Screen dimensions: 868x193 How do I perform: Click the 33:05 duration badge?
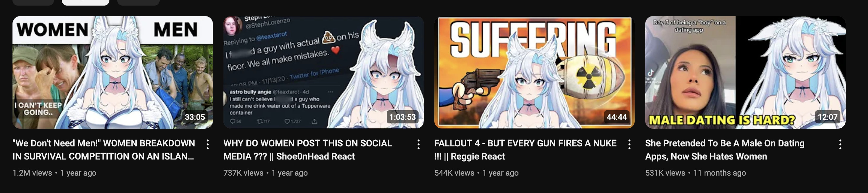coord(195,117)
